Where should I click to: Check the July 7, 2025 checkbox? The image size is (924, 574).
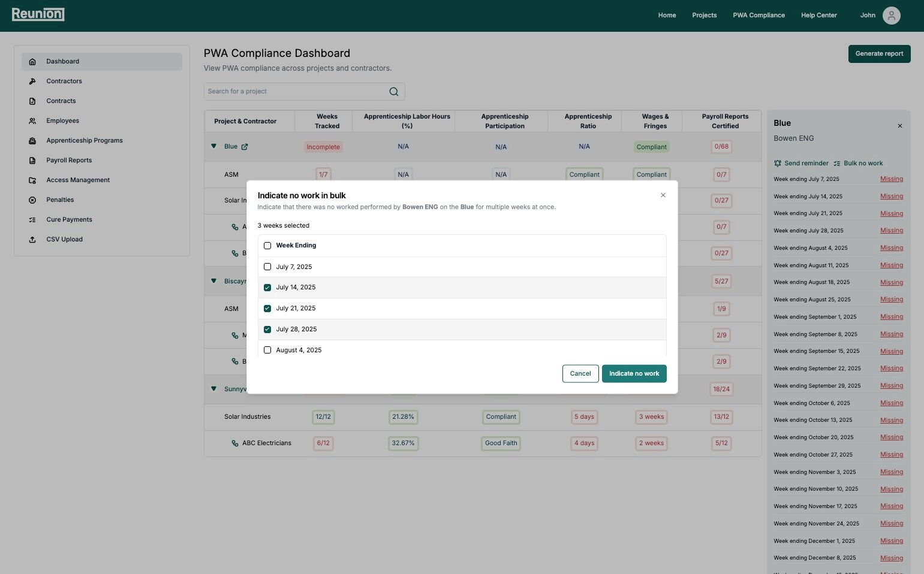click(x=267, y=267)
